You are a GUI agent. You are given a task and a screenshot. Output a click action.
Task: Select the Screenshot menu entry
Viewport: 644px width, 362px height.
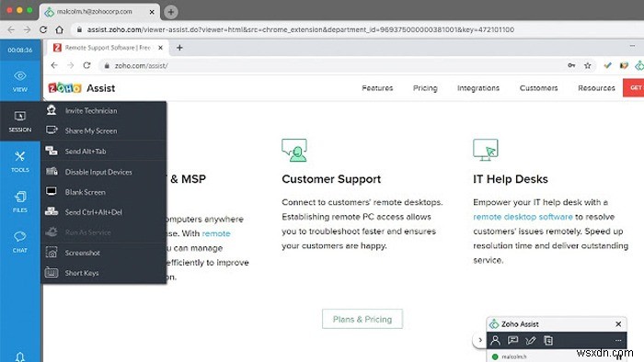103,253
